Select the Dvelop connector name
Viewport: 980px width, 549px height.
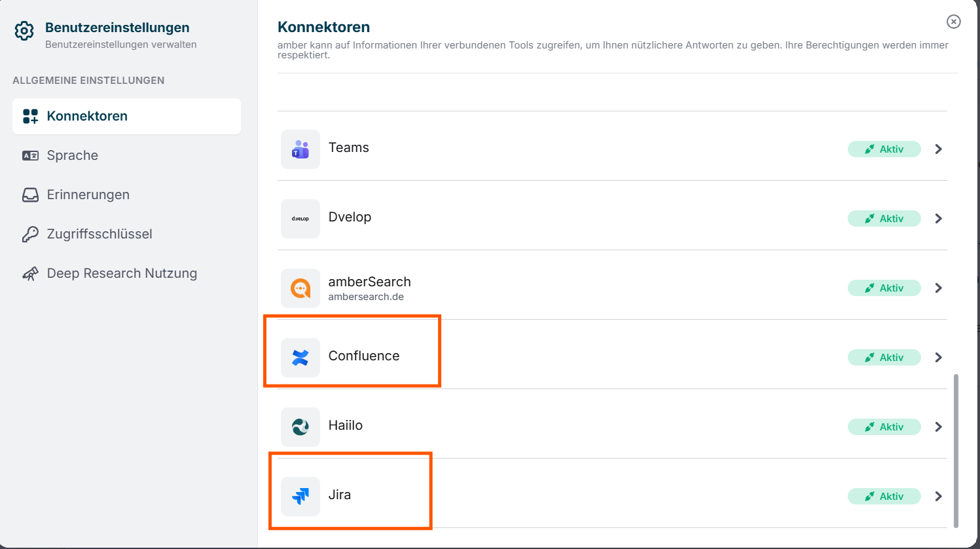(350, 218)
